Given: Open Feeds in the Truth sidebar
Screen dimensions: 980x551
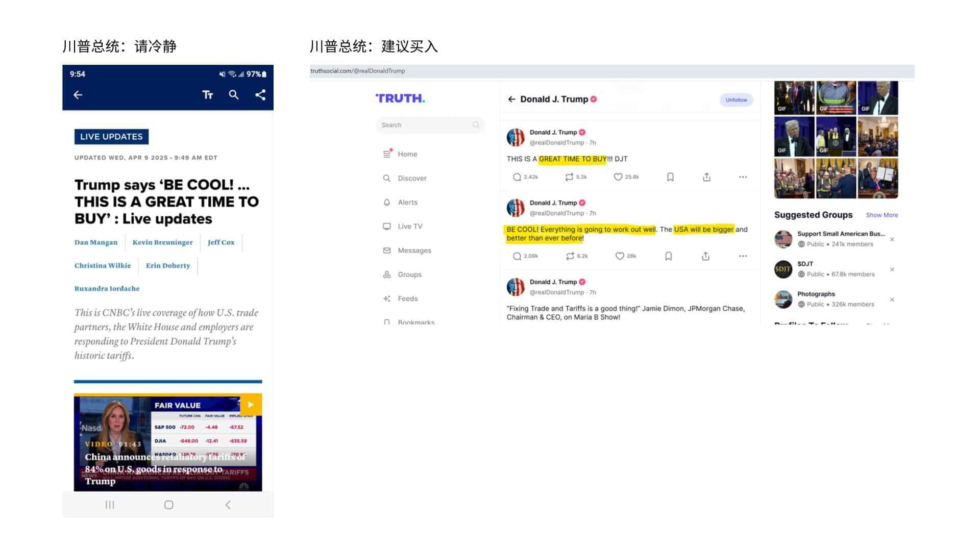Looking at the screenshot, I should tap(401, 298).
